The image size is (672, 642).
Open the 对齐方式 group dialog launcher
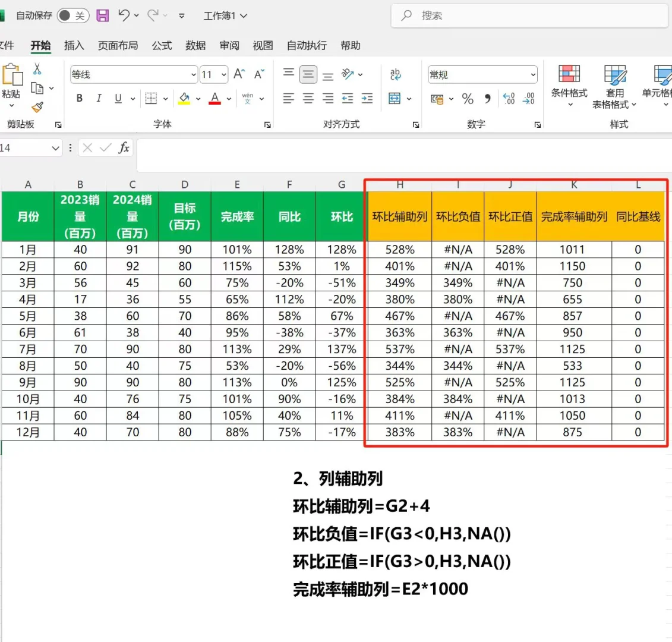[416, 125]
